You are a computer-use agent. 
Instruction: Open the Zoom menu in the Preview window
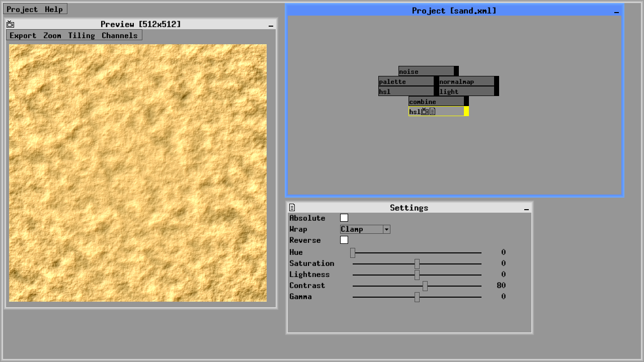52,35
